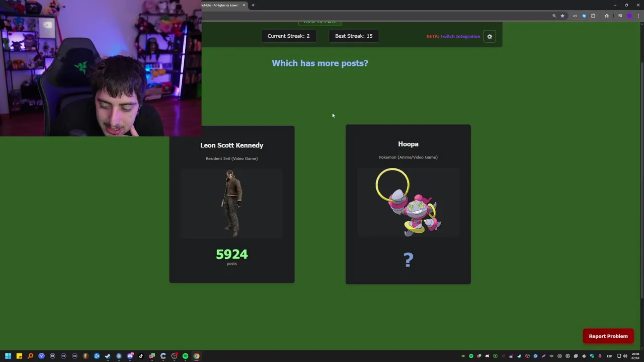Open Sticky Notes from the taskbar
The width and height of the screenshot is (644, 362).
(19, 356)
